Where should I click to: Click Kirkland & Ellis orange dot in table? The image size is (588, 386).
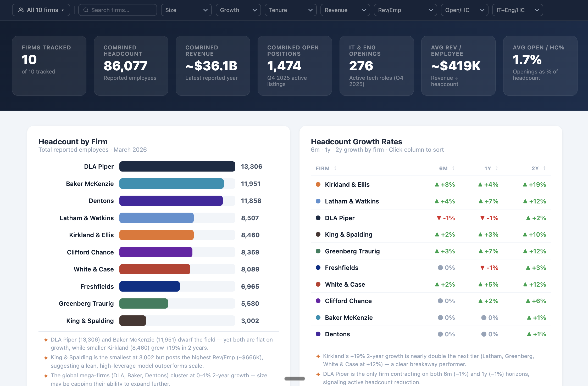pyautogui.click(x=318, y=184)
